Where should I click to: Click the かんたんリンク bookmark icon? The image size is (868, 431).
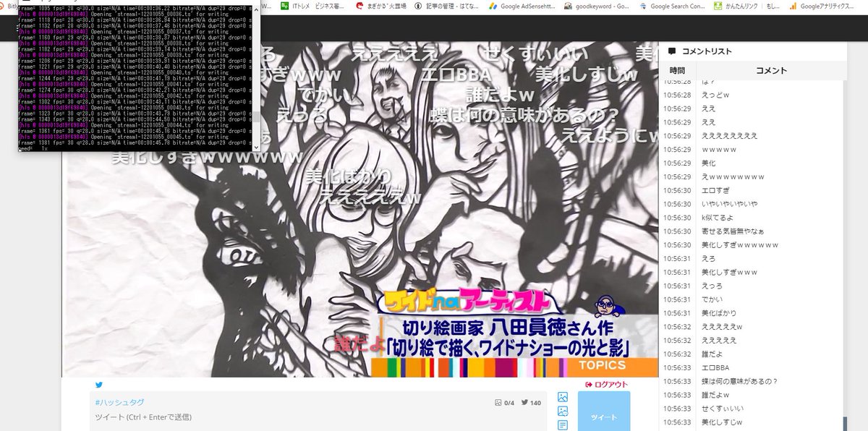(719, 5)
